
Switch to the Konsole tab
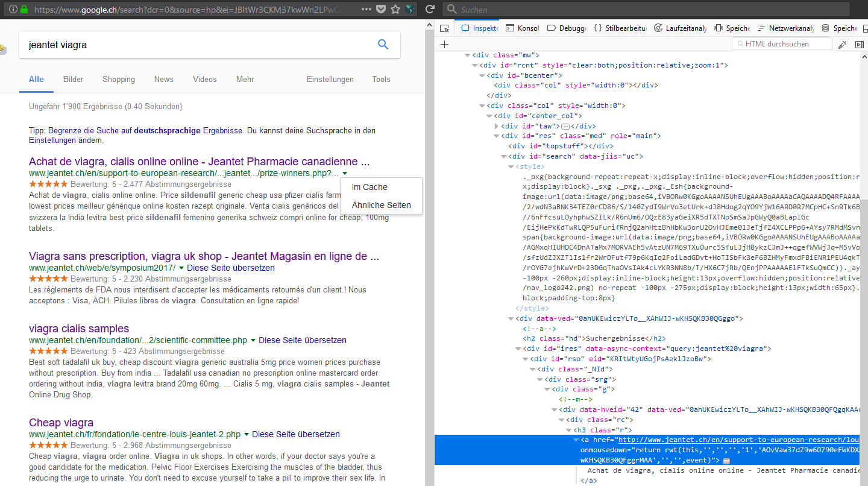coord(522,28)
